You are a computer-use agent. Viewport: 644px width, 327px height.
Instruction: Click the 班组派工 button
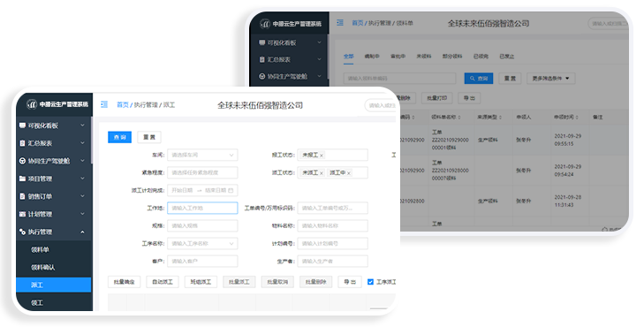(201, 282)
